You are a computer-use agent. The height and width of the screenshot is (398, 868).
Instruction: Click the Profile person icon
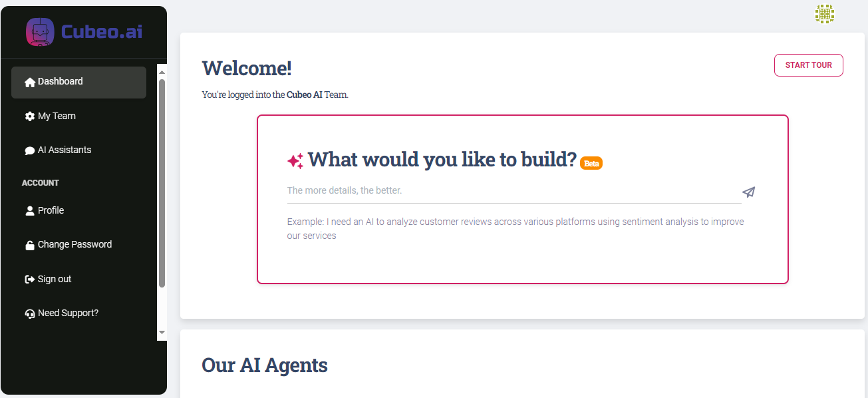29,211
